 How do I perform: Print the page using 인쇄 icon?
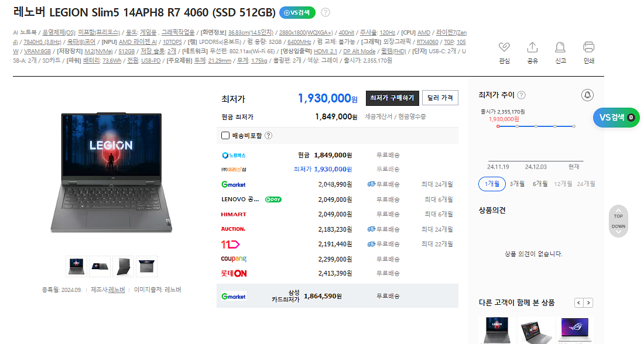(588, 47)
